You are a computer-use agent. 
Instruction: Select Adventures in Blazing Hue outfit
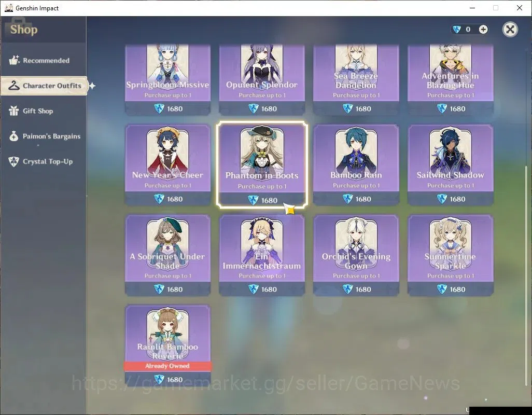click(x=450, y=79)
